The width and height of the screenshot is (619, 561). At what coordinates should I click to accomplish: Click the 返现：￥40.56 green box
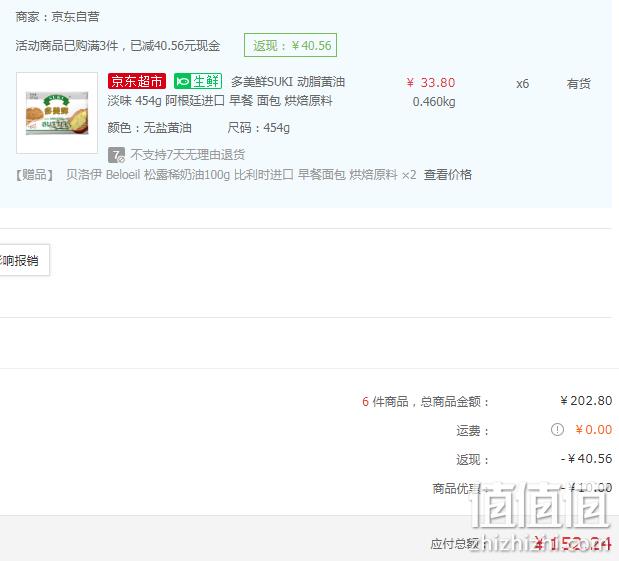[x=291, y=45]
